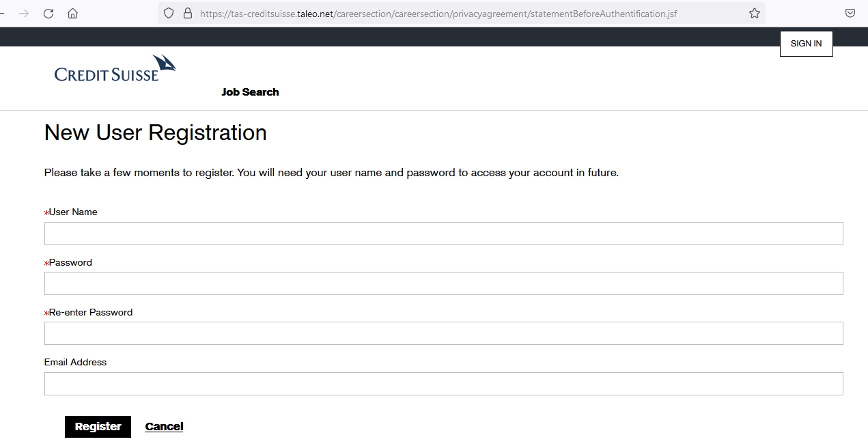This screenshot has width=868, height=448.
Task: Click the Credit Suisse logo
Action: click(115, 68)
